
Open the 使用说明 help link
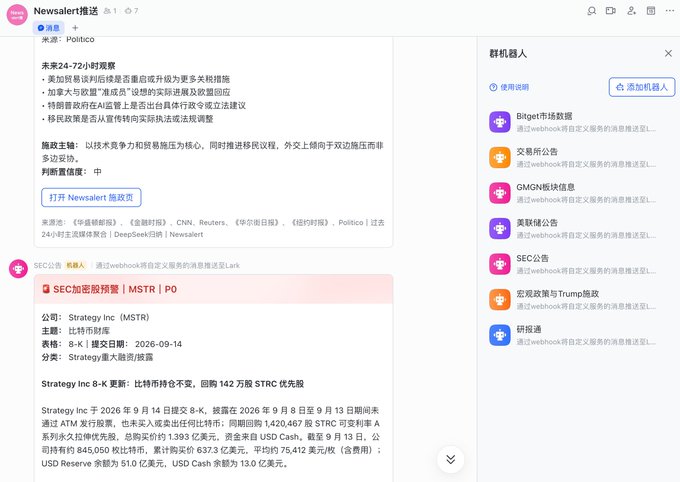click(x=509, y=87)
